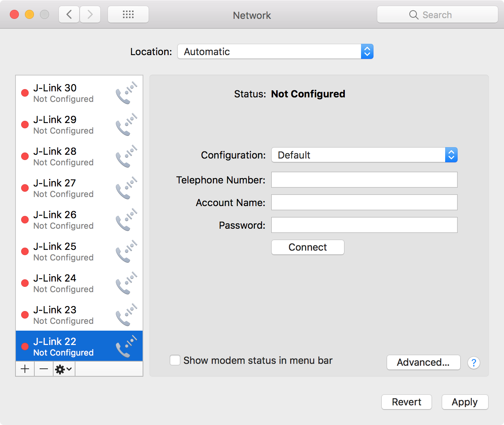
Task: Click the phone modem icon for J-Link 28
Action: [x=126, y=156]
